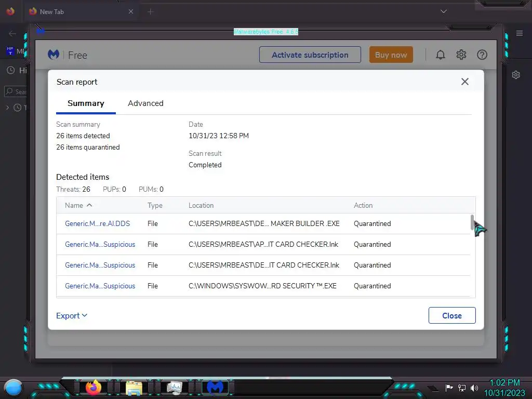The width and height of the screenshot is (532, 399).
Task: Click the Type column header
Action: click(155, 205)
